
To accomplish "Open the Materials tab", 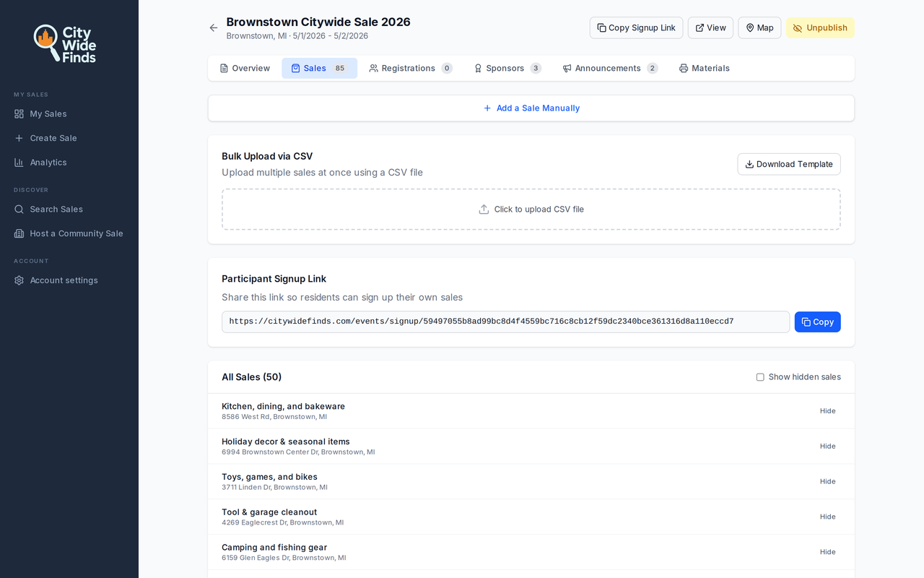I will [x=704, y=69].
